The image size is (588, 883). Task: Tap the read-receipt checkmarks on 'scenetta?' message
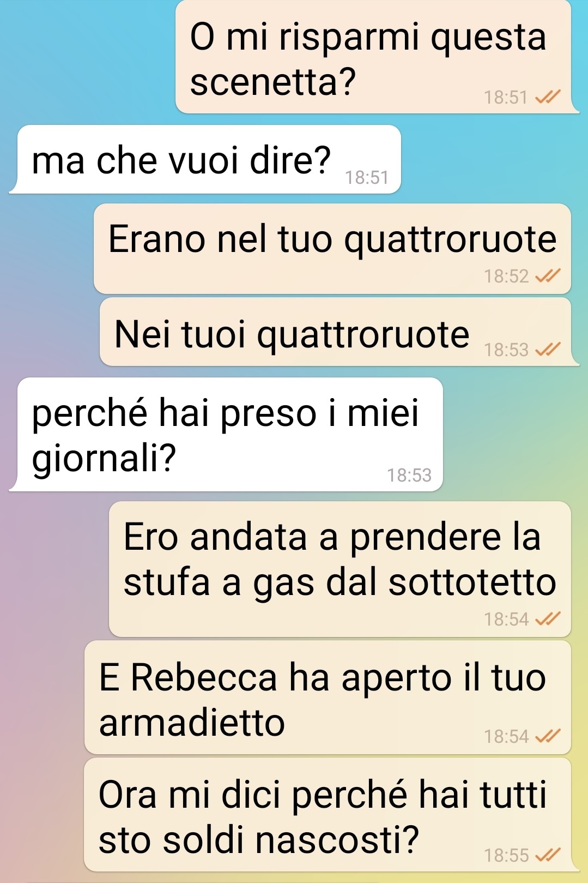[548, 97]
